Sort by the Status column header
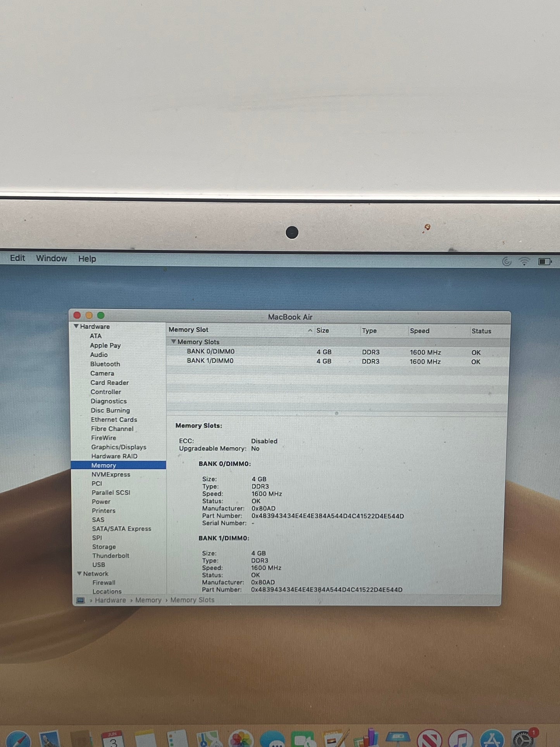The height and width of the screenshot is (747, 560). click(x=481, y=331)
